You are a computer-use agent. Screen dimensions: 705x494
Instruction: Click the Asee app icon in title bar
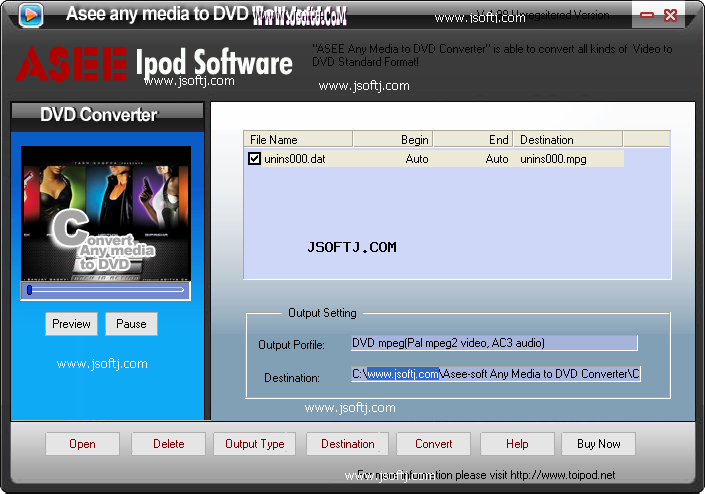click(x=31, y=14)
